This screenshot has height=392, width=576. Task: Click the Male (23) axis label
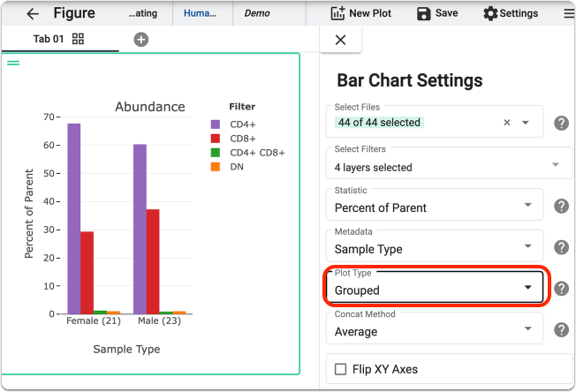(159, 320)
